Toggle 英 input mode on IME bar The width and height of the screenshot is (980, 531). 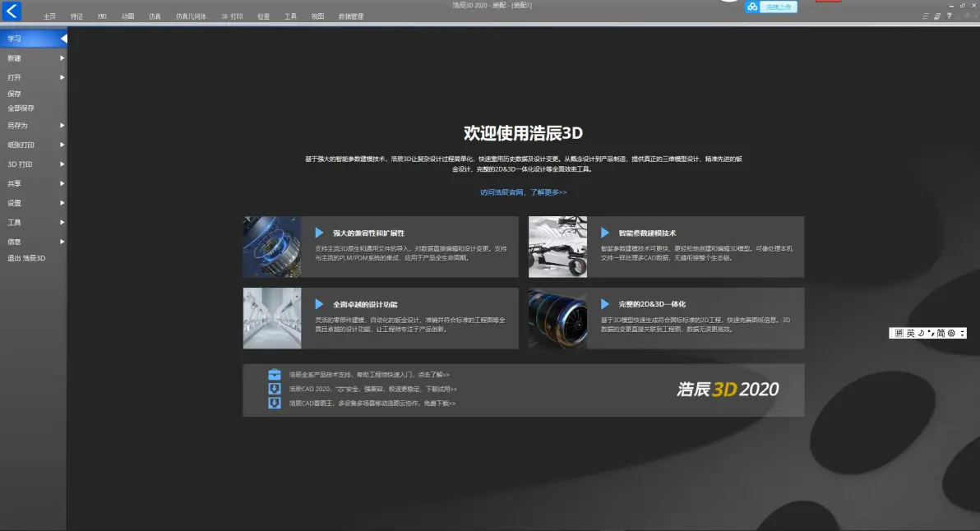pos(911,334)
